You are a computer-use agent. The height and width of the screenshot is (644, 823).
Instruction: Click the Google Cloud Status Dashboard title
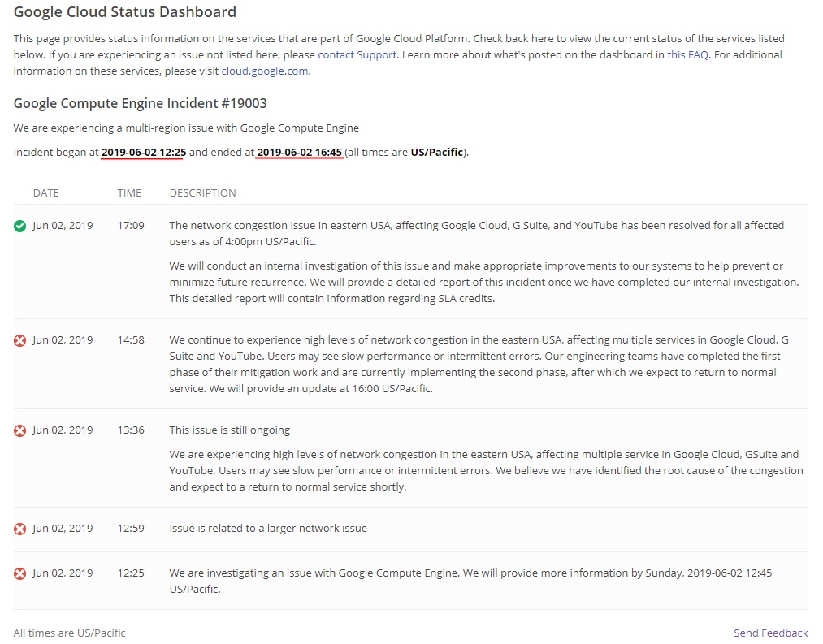tap(125, 12)
